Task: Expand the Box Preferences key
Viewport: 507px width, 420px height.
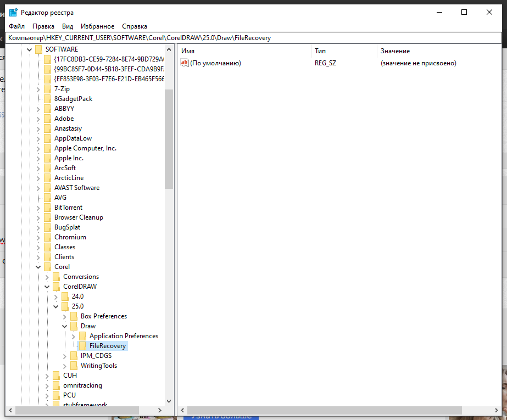Action: pos(65,317)
